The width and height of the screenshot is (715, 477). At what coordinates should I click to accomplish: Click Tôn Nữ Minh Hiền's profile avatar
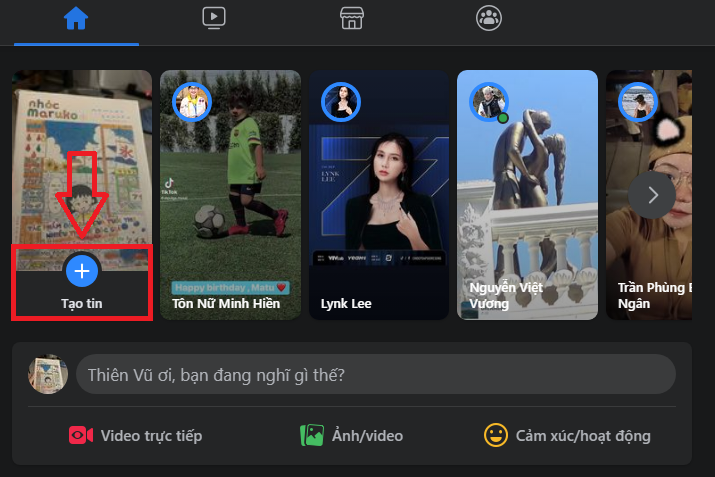[192, 102]
